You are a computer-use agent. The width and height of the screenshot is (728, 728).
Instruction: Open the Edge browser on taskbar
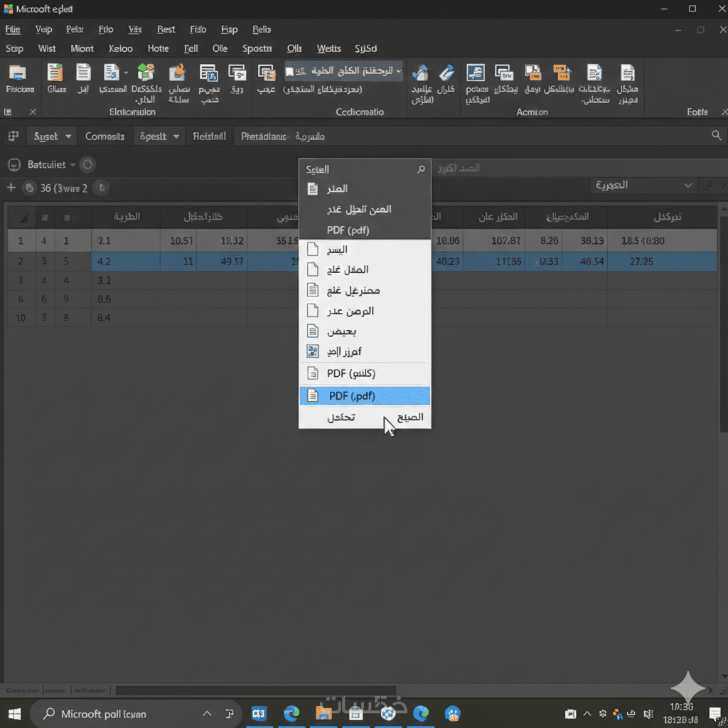click(x=291, y=713)
